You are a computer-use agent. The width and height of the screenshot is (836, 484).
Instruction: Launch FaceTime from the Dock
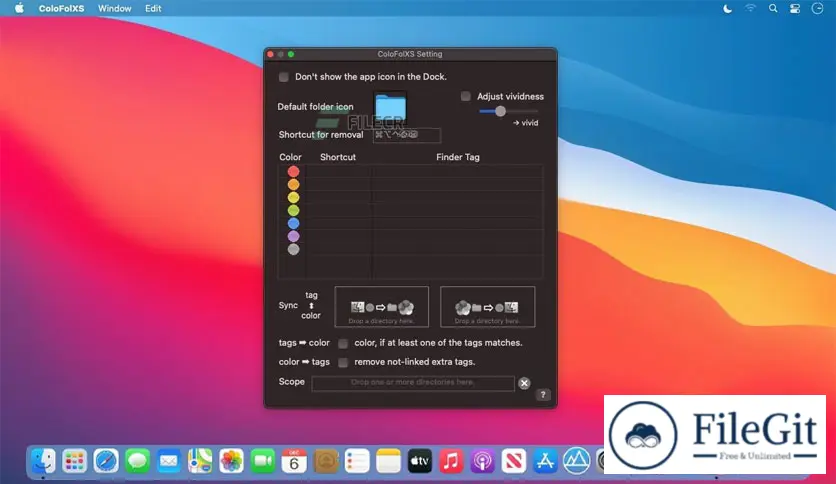click(x=263, y=461)
